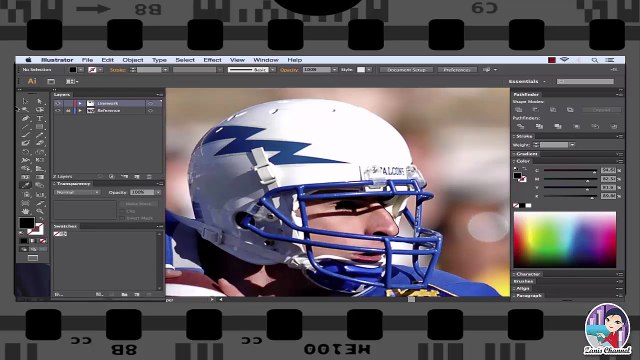Click the Linework layer target circle

coord(150,103)
